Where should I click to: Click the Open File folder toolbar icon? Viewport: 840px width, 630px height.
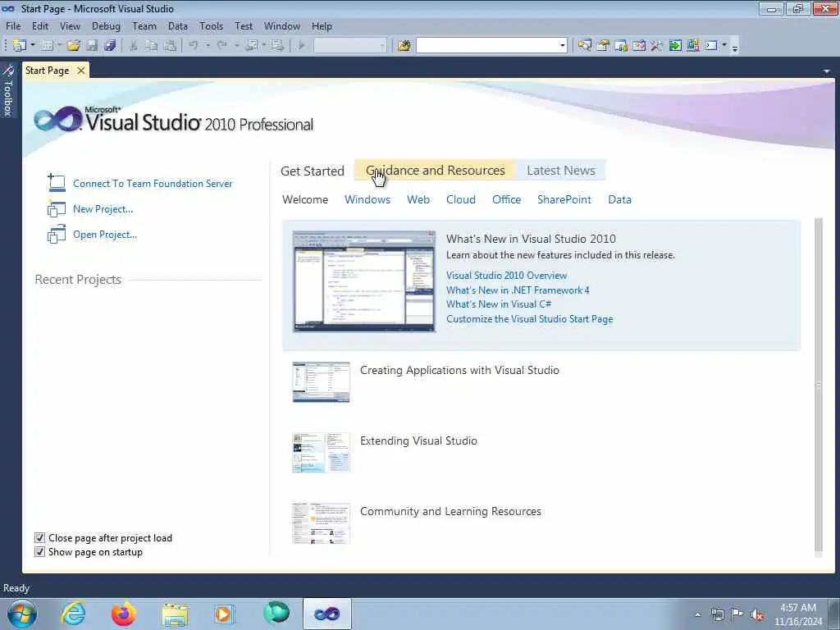point(73,46)
